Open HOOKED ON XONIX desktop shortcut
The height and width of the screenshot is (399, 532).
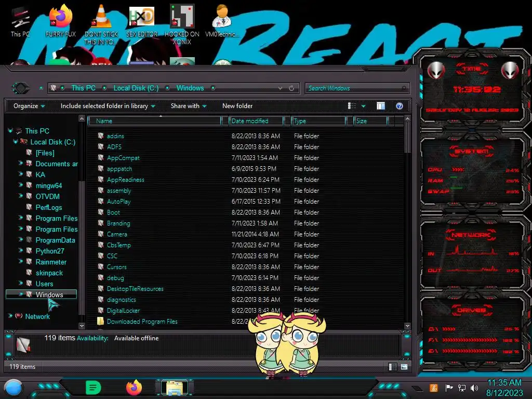pos(182,24)
